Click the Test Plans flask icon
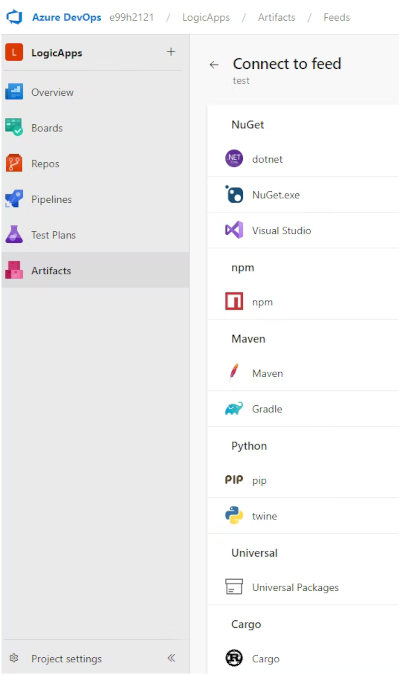The height and width of the screenshot is (675, 400). coord(14,235)
